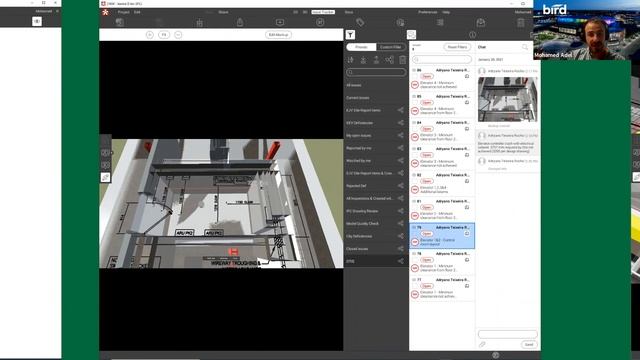The image size is (640, 360).
Task: Click the zoom out minus icon
Action: (x=178, y=35)
